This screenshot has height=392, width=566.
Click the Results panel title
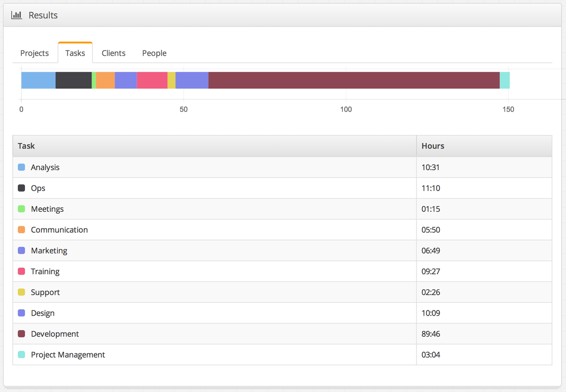pos(43,15)
